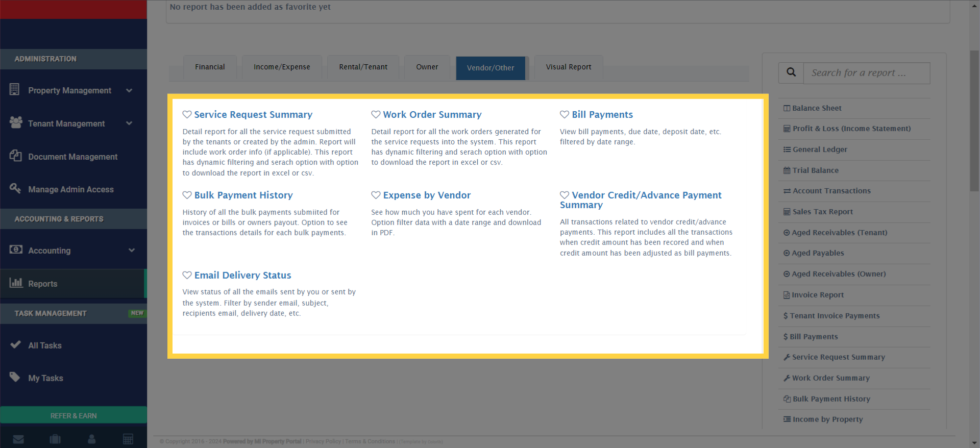Expand the Property Management menu chevron

[x=129, y=90]
